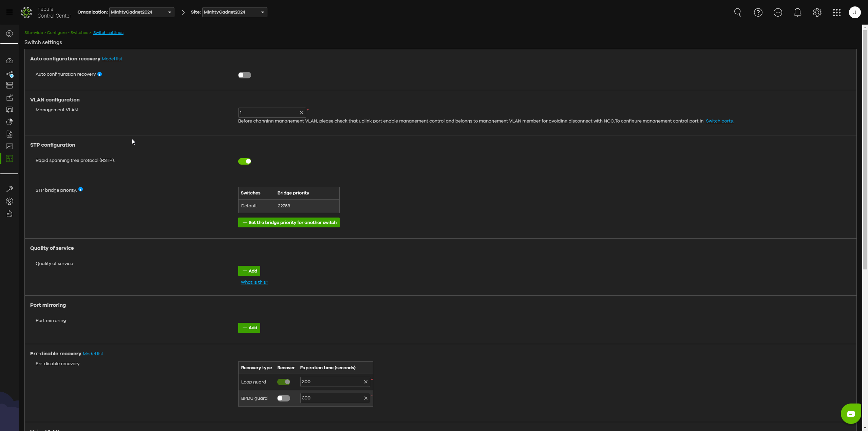Click the hamburger menu icon
The image size is (868, 431).
10,12
